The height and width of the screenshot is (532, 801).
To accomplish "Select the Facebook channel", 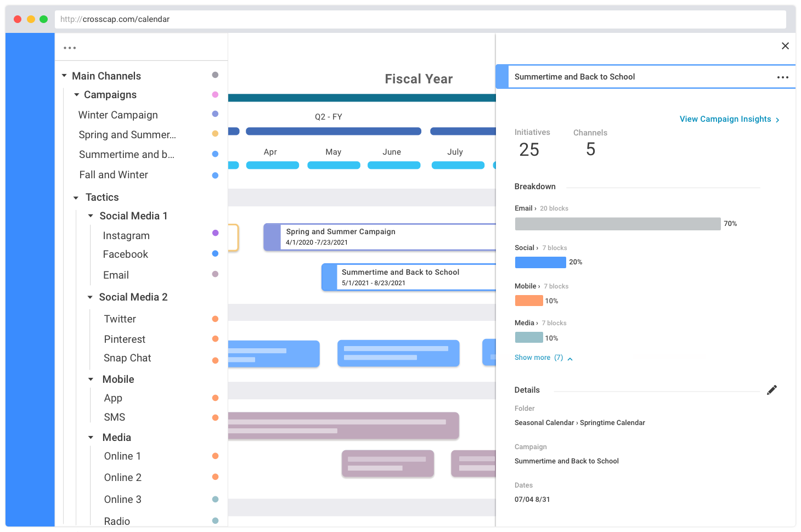I will pyautogui.click(x=126, y=254).
